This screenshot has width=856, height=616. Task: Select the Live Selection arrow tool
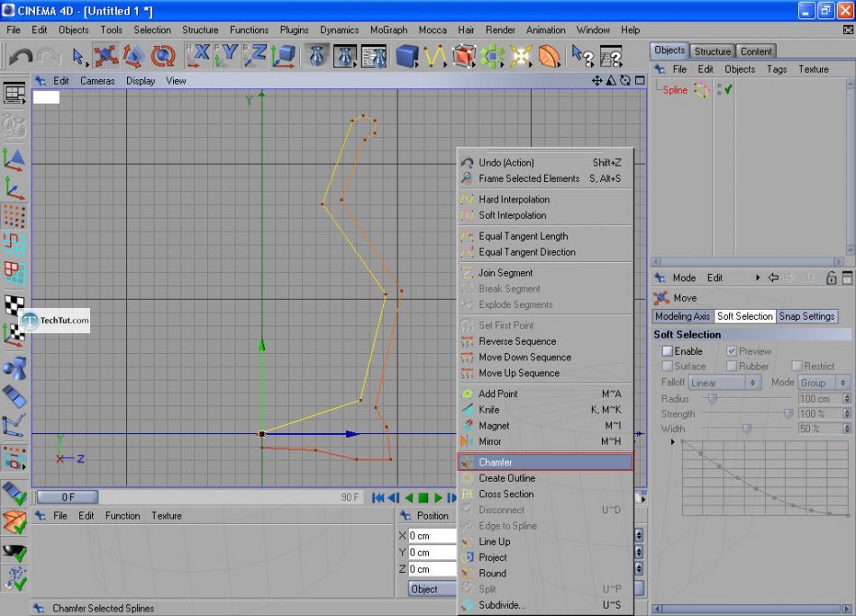[78, 56]
